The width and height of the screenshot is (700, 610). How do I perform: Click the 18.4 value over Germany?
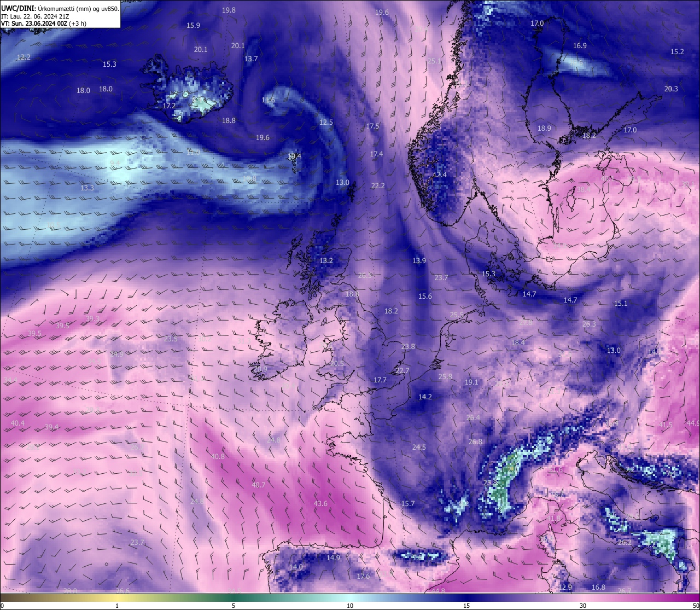pyautogui.click(x=518, y=343)
